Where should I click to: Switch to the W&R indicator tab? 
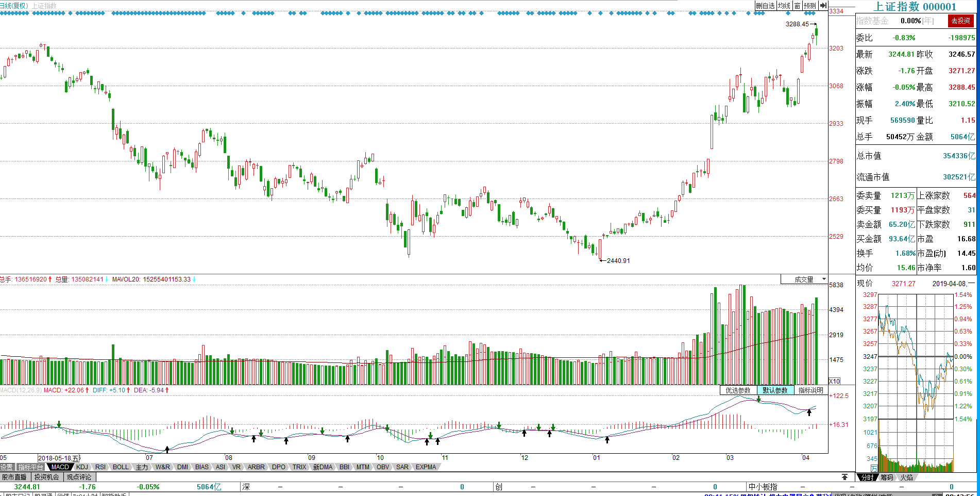pyautogui.click(x=163, y=467)
